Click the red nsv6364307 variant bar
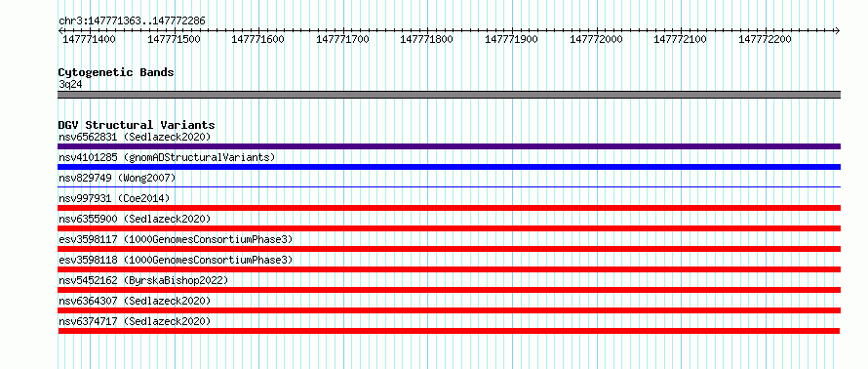This screenshot has width=868, height=369. tap(449, 310)
